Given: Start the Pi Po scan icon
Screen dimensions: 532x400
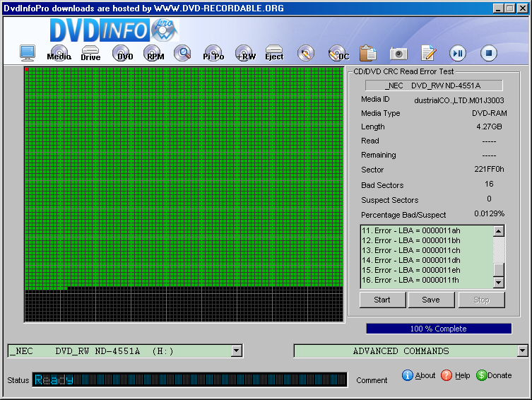Looking at the screenshot, I should coord(213,53).
